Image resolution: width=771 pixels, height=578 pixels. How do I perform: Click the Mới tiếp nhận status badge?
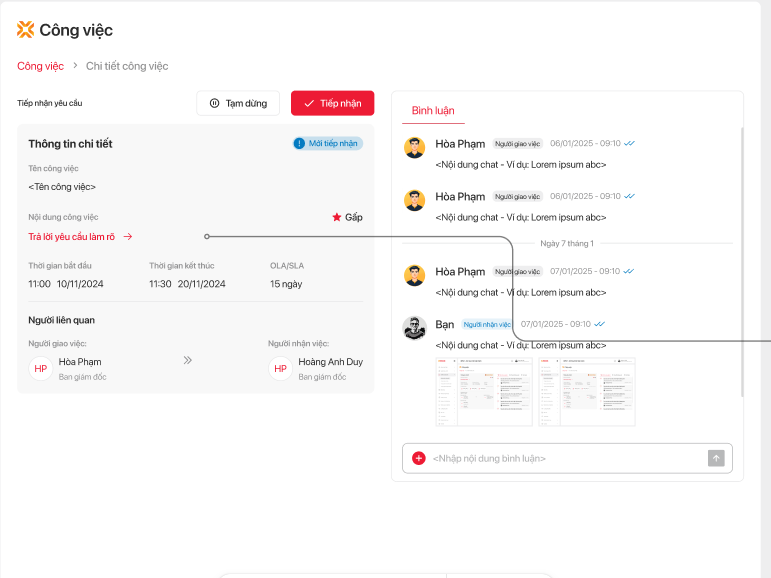click(x=327, y=144)
